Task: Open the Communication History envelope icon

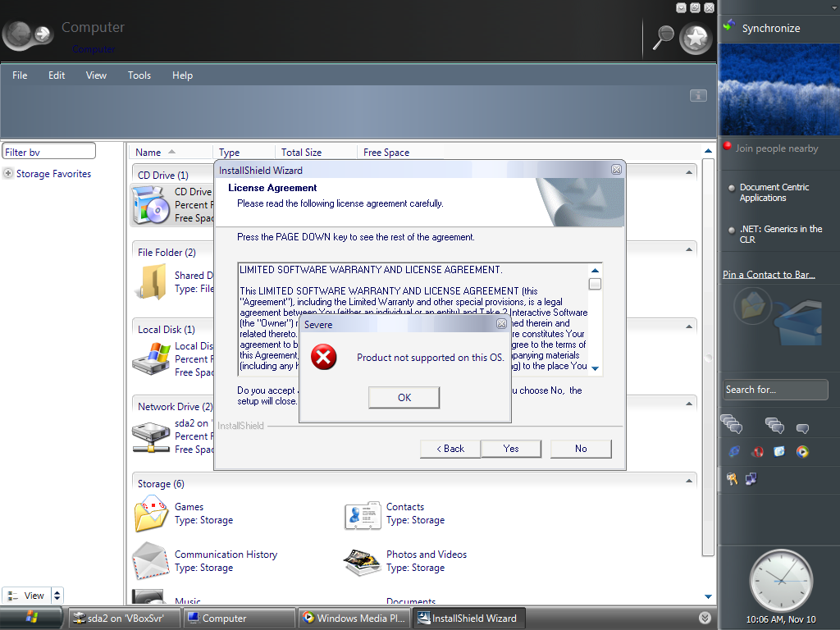Action: (x=151, y=561)
